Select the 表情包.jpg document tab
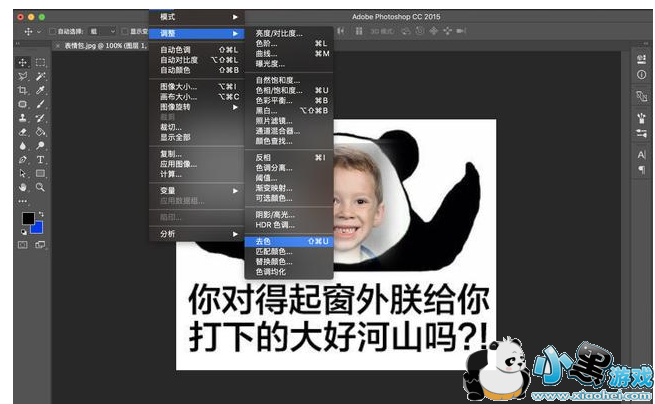 pos(104,46)
